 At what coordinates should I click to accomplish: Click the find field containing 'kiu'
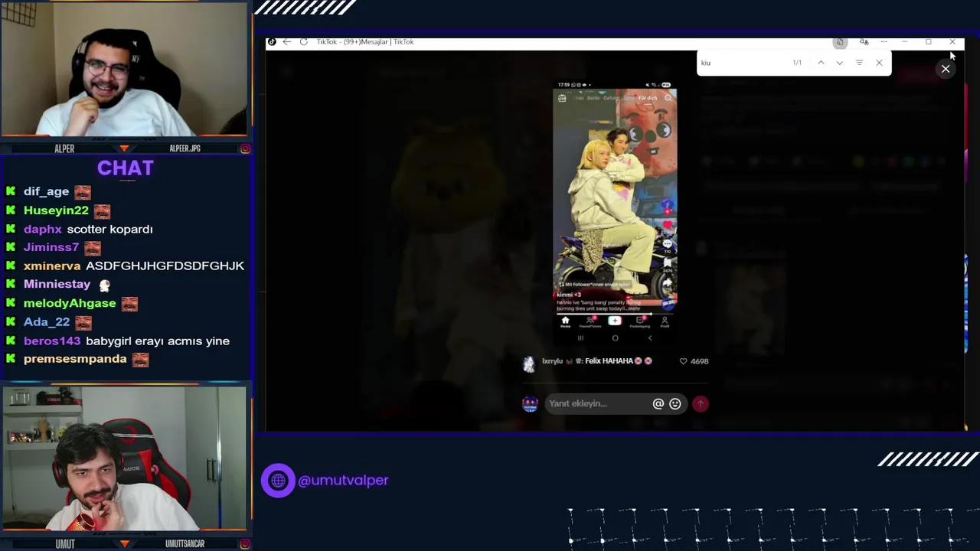743,63
